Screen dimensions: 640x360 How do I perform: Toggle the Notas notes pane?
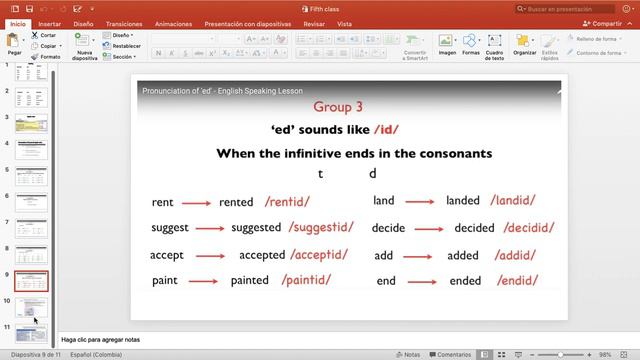(x=408, y=355)
